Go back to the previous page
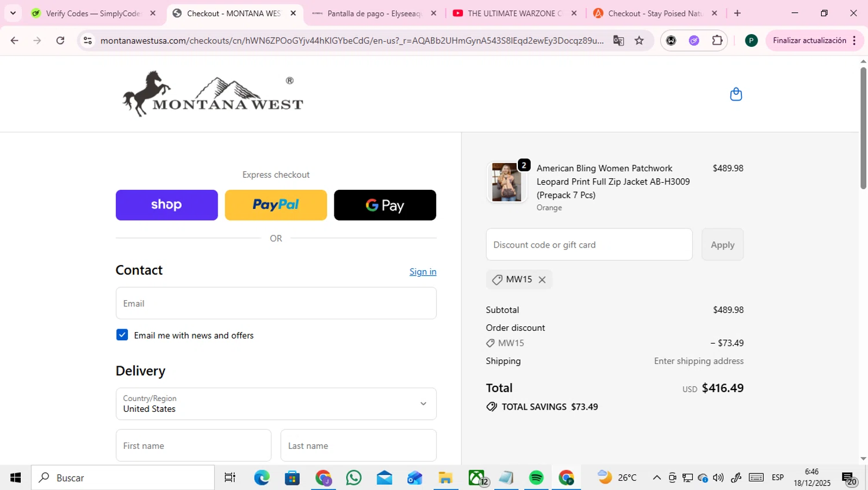Screen dimensions: 868x490 [x=14, y=40]
